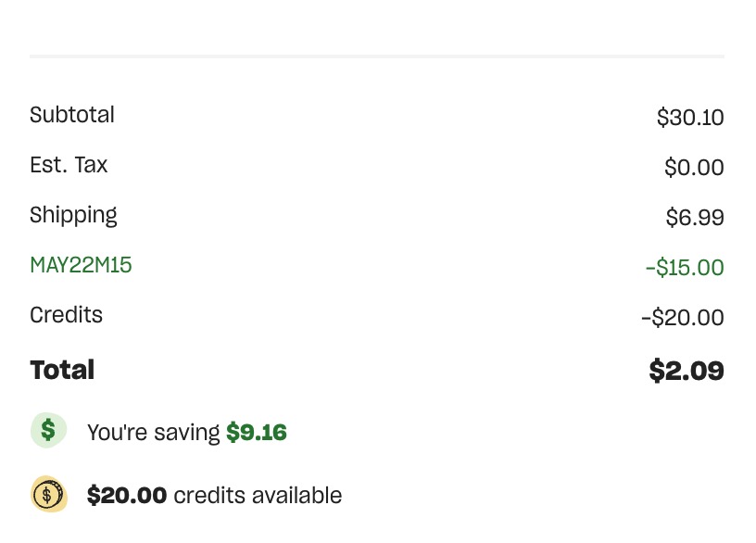This screenshot has width=756, height=543.
Task: Click the bold $20.00 available credits amount
Action: [x=127, y=496]
